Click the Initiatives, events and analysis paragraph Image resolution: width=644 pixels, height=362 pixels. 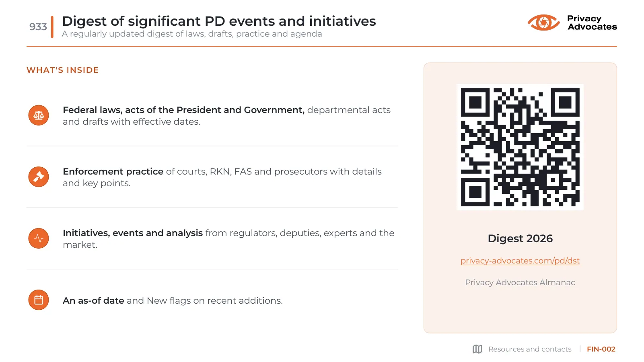tap(228, 239)
